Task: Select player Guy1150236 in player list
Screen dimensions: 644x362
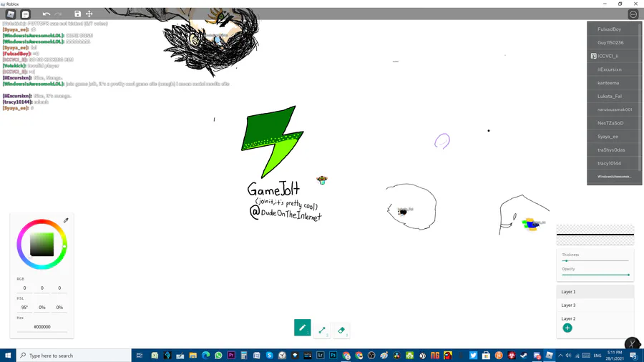Action: pos(614,43)
